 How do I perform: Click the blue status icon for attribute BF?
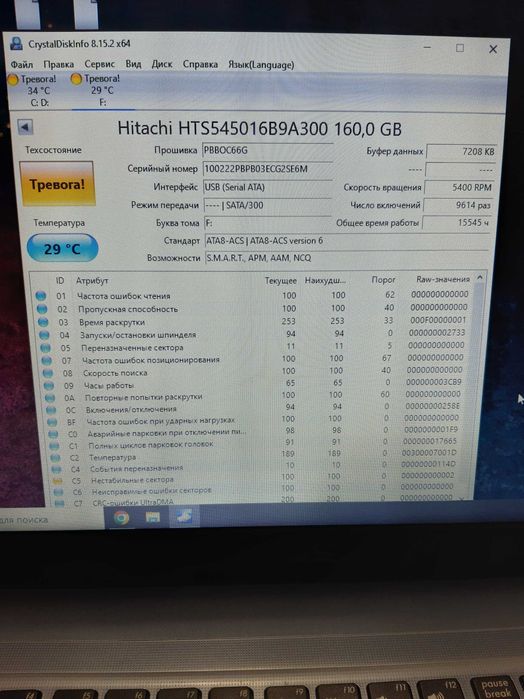click(x=52, y=422)
